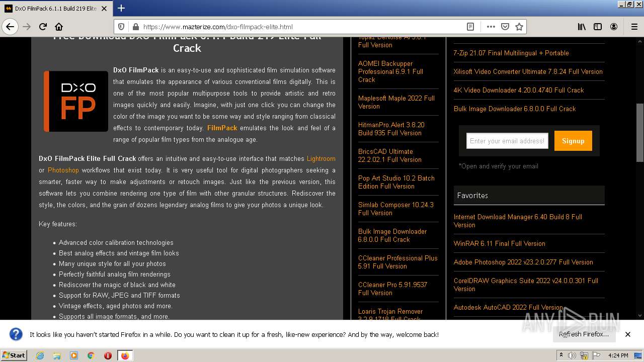
Task: Open volume control in system tray
Action: tap(572, 355)
